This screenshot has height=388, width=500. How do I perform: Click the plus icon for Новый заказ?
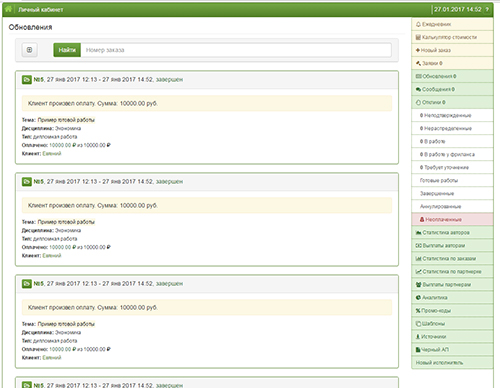tap(418, 50)
